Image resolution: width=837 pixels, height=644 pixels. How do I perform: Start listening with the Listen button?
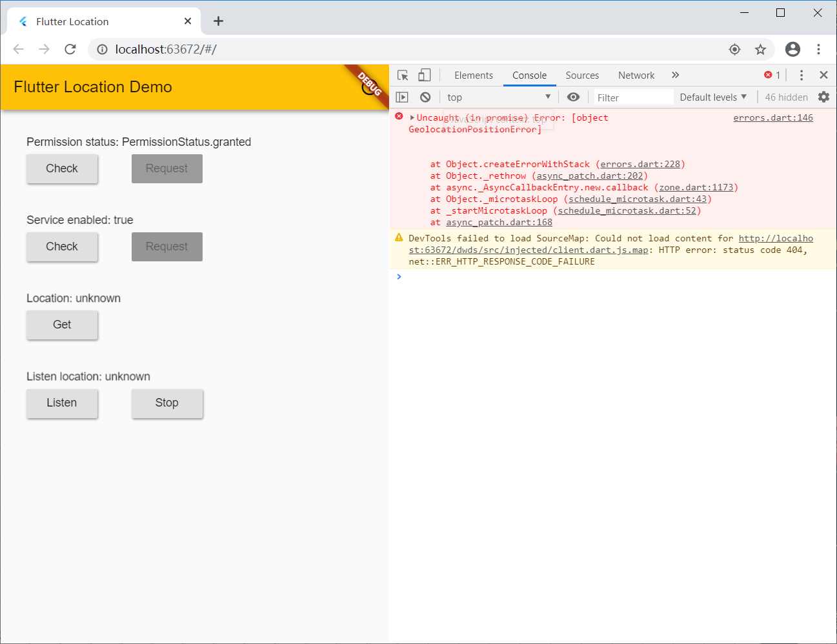coord(62,403)
